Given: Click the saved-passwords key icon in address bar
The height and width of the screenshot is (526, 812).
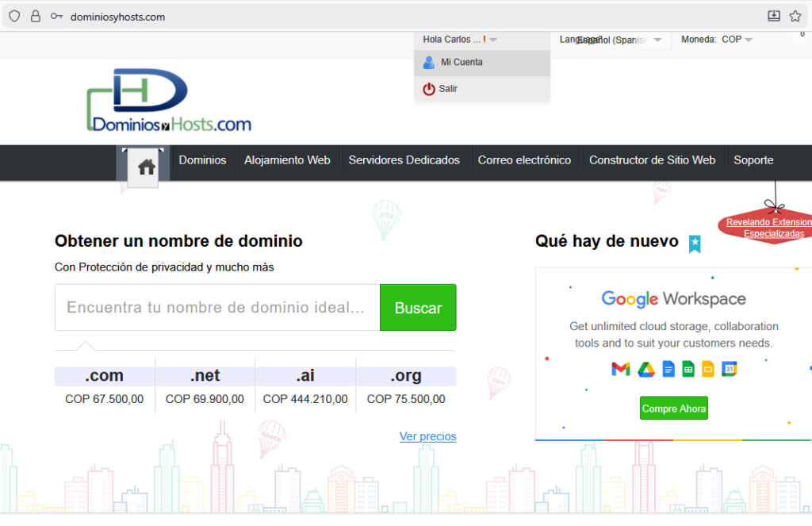Looking at the screenshot, I should click(56, 16).
